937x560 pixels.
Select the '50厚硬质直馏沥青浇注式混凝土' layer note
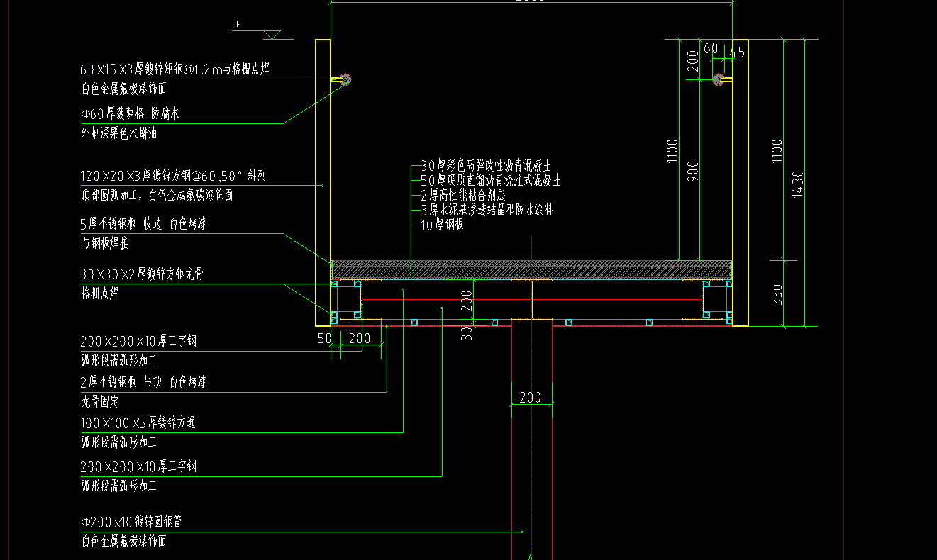(491, 181)
